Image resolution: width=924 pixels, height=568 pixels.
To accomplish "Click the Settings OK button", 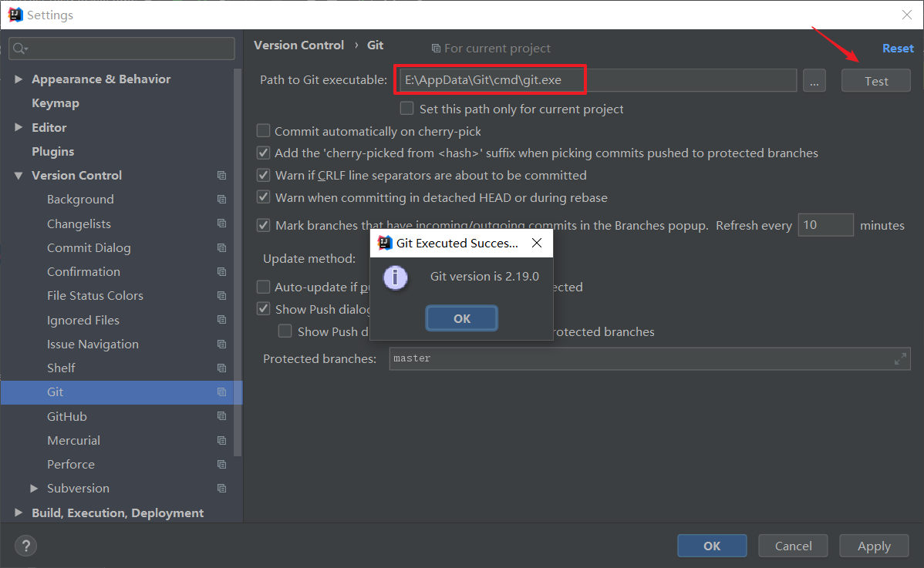I will [712, 546].
